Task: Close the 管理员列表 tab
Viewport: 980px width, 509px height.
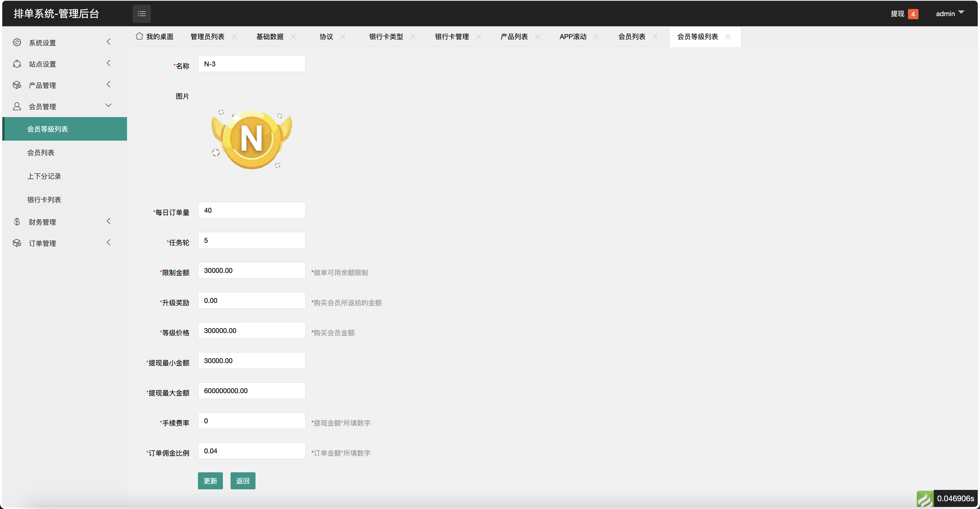Action: click(x=234, y=37)
